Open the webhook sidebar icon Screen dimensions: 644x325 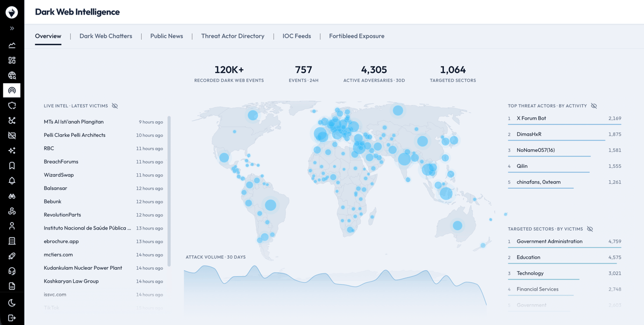coord(12,211)
